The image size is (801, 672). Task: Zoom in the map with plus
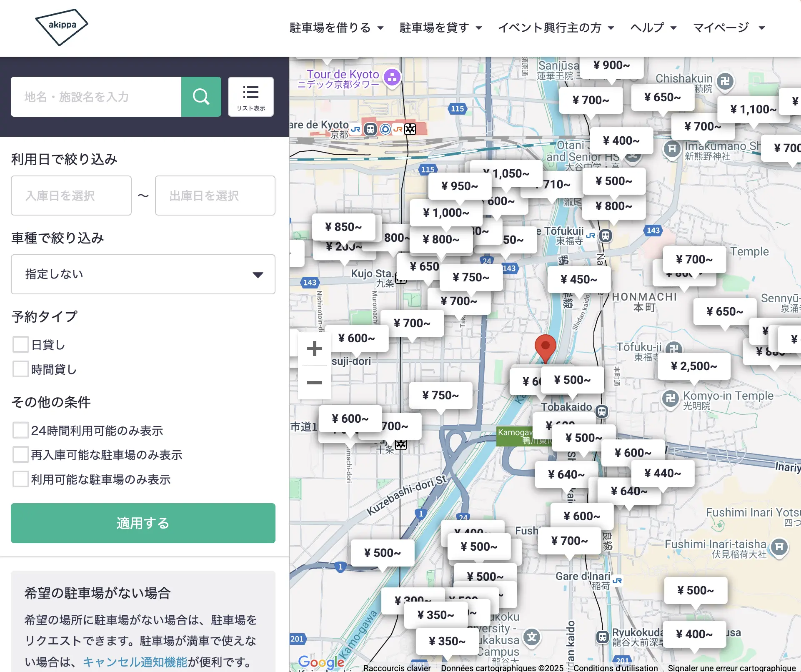pyautogui.click(x=315, y=349)
